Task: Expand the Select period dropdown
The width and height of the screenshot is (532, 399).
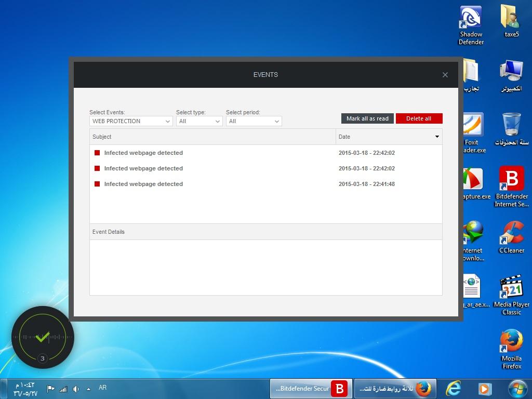Action: 254,121
